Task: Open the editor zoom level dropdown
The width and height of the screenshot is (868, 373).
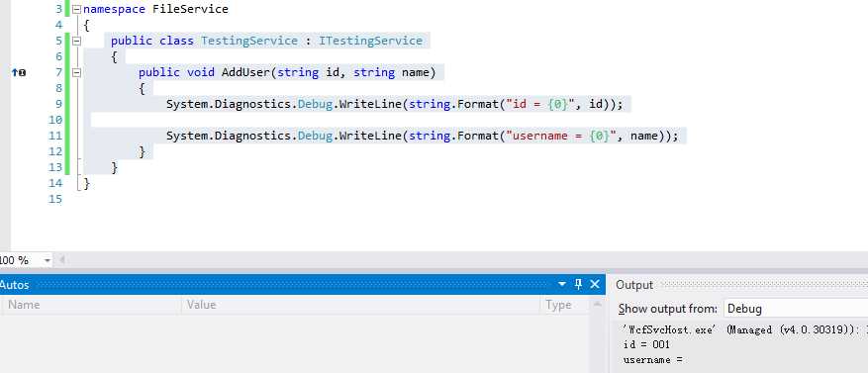Action: click(x=48, y=260)
